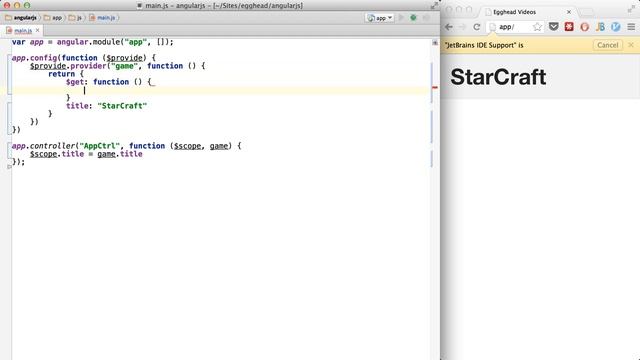
Task: Go back in Chrome browser
Action: [449, 27]
